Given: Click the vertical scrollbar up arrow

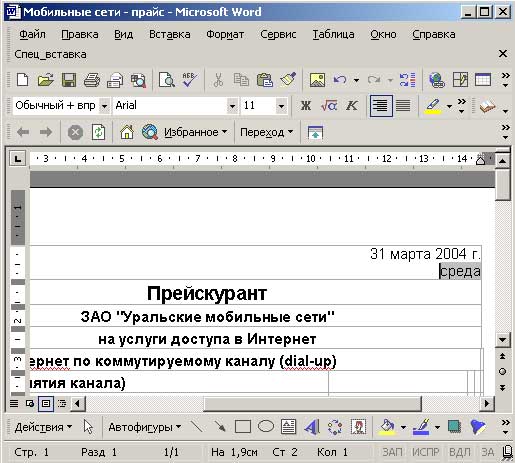Looking at the screenshot, I should click(502, 161).
